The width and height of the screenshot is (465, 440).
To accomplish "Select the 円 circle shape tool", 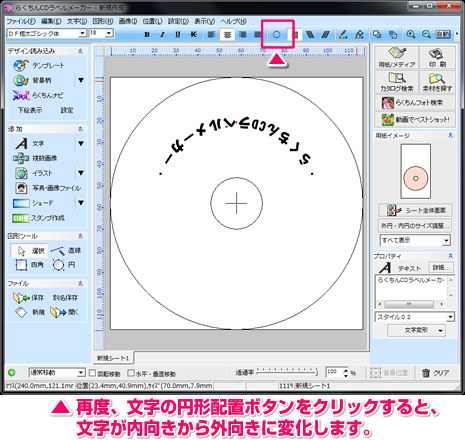I will pos(63,265).
